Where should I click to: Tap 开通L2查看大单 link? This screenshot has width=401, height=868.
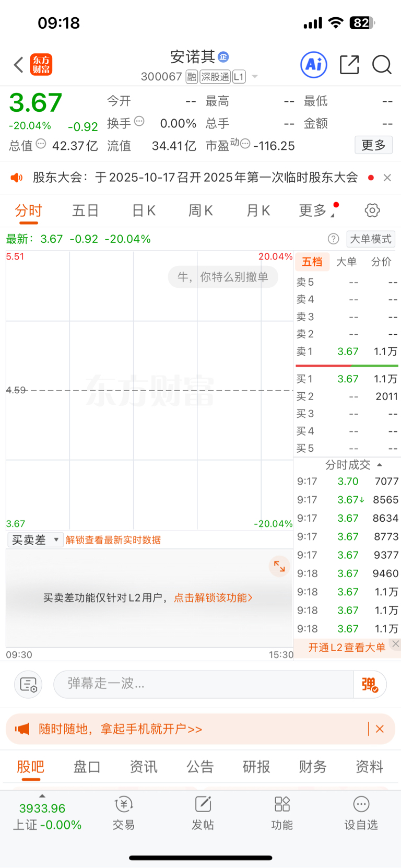tap(347, 648)
